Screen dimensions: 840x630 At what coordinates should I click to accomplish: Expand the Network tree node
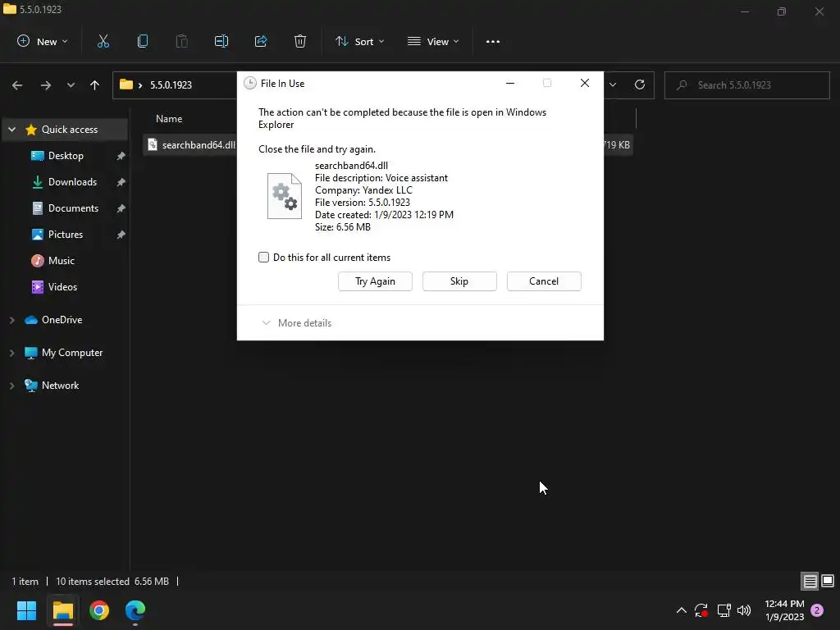(11, 386)
